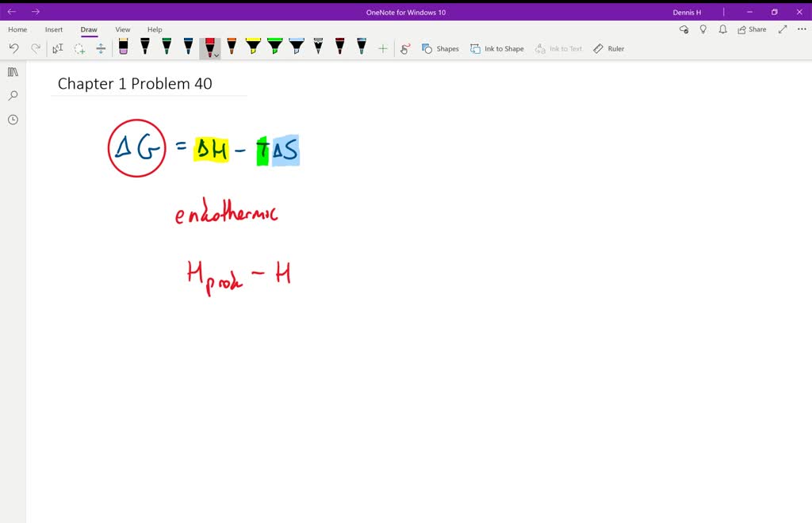812x523 pixels.
Task: Restore down the OneNote window
Action: click(x=774, y=12)
